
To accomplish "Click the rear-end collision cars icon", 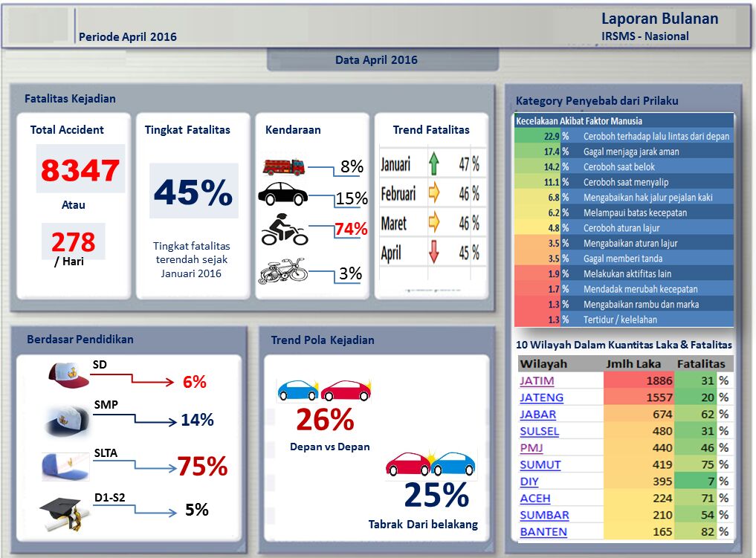I will pyautogui.click(x=430, y=464).
